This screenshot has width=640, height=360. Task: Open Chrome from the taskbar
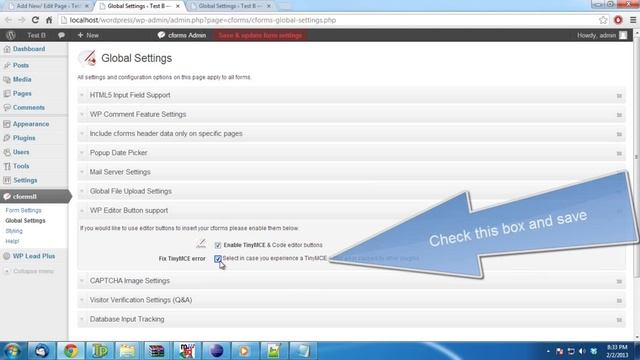(71, 351)
